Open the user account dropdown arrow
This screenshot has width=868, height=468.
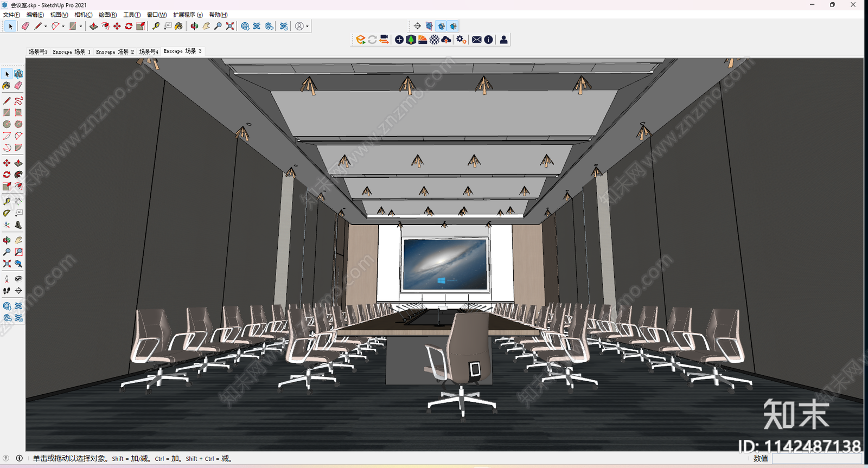click(x=307, y=26)
